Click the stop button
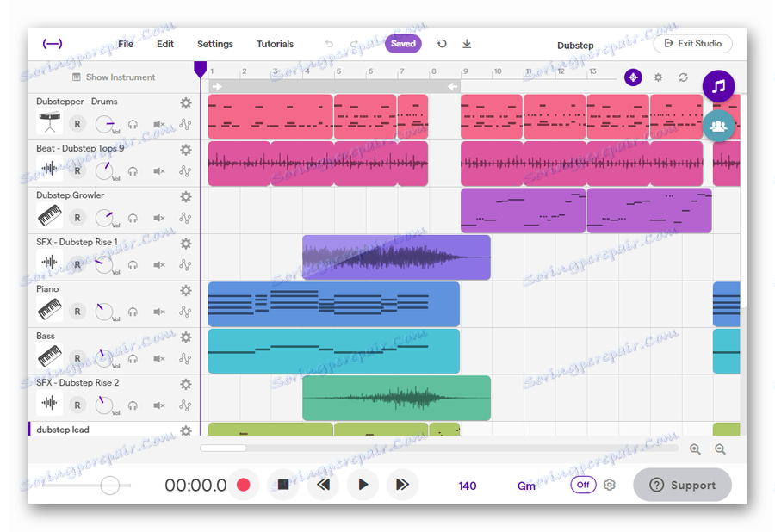Image resolution: width=775 pixels, height=532 pixels. coord(283,485)
